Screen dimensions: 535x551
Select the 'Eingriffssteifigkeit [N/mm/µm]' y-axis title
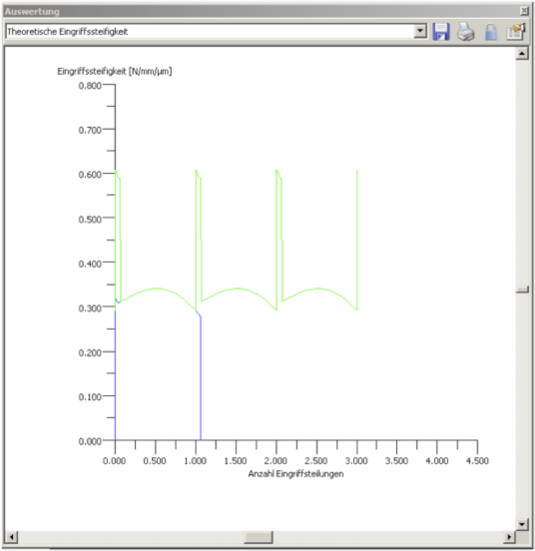pyautogui.click(x=115, y=71)
